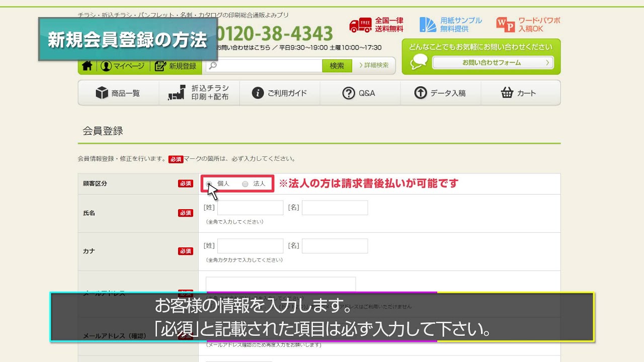The image size is (644, 362).
Task: Select the 法人 radio button
Action: tap(245, 184)
